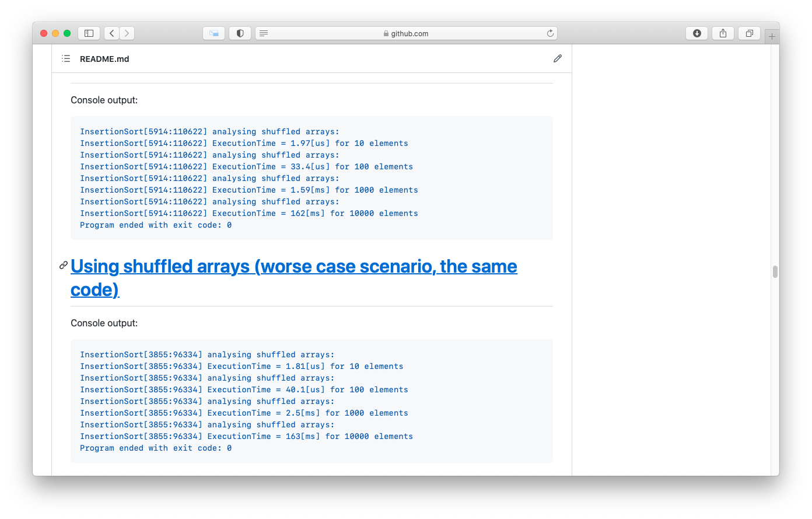Toggle the Safari sidebar button
Screen dimensions: 812x519
coord(89,33)
